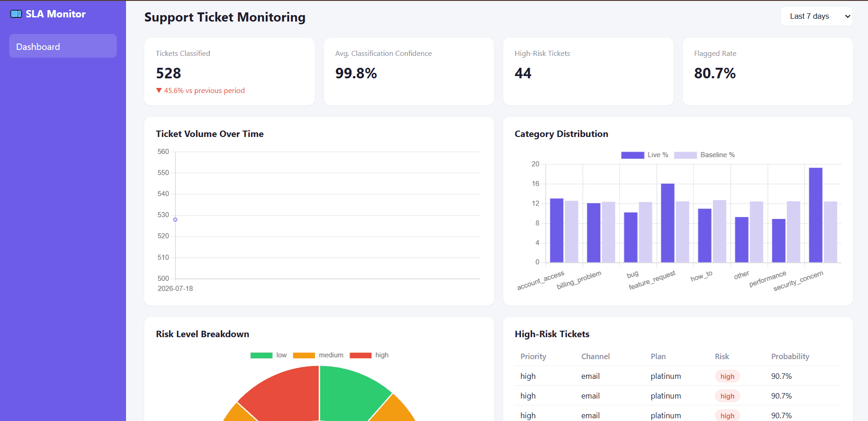Click the high risk badge in second row
Screen dimensions: 868x421
[727, 396]
